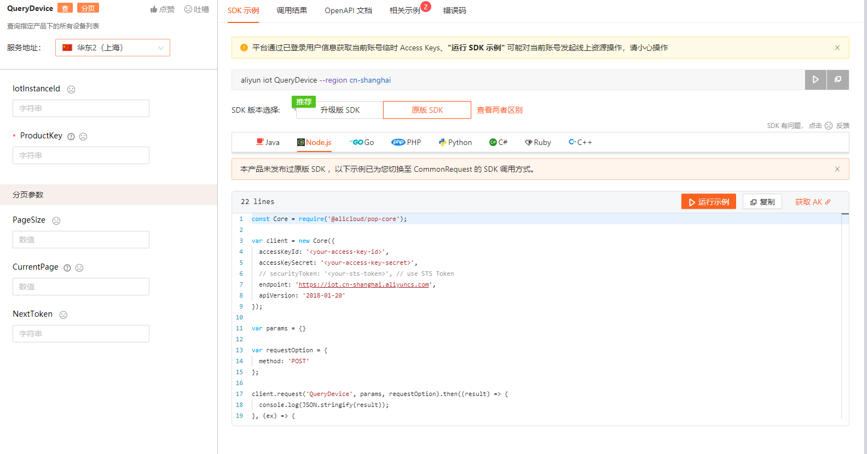Image resolution: width=868 pixels, height=454 pixels.
Task: Select the Python language tab
Action: [x=455, y=142]
